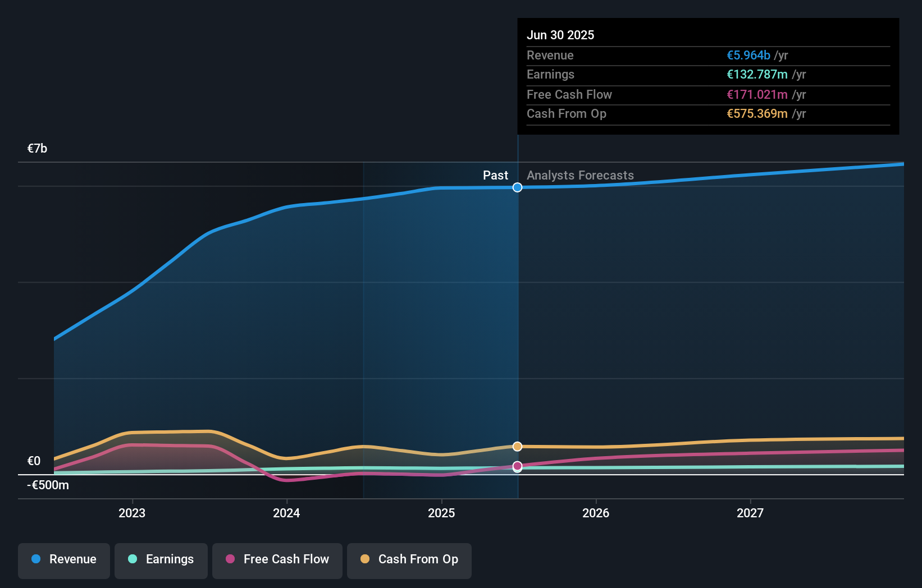Toggle the Revenue series visibility

(x=63, y=561)
